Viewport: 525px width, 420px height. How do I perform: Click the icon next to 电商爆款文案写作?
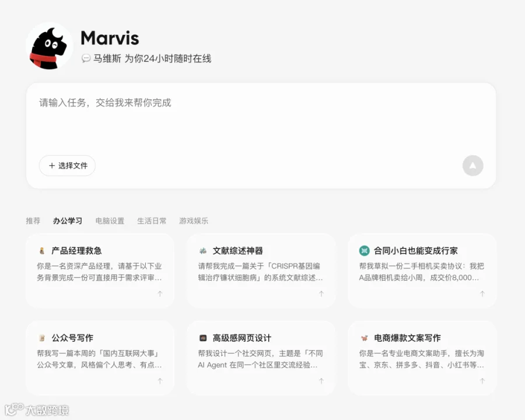point(364,338)
